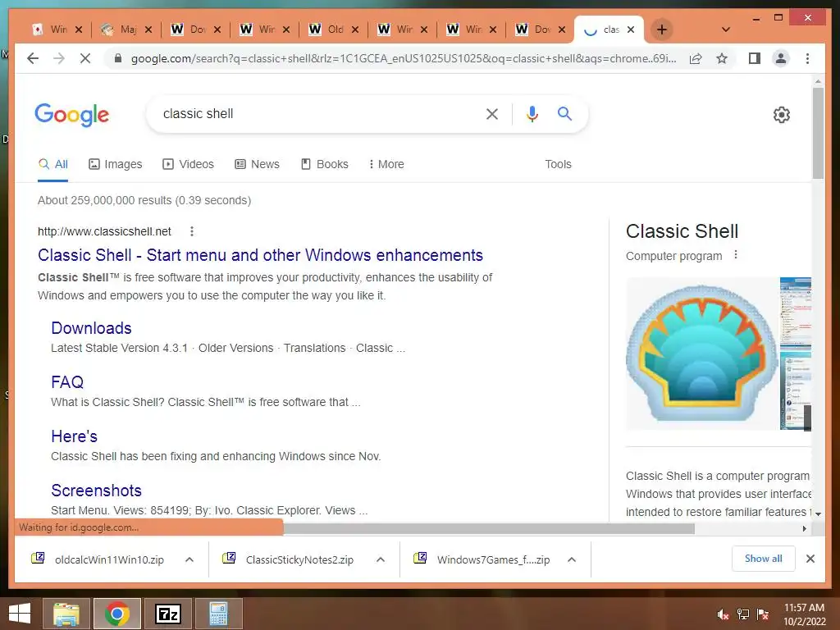Expand Windows7Games zip download options
The height and width of the screenshot is (630, 840).
pos(572,559)
